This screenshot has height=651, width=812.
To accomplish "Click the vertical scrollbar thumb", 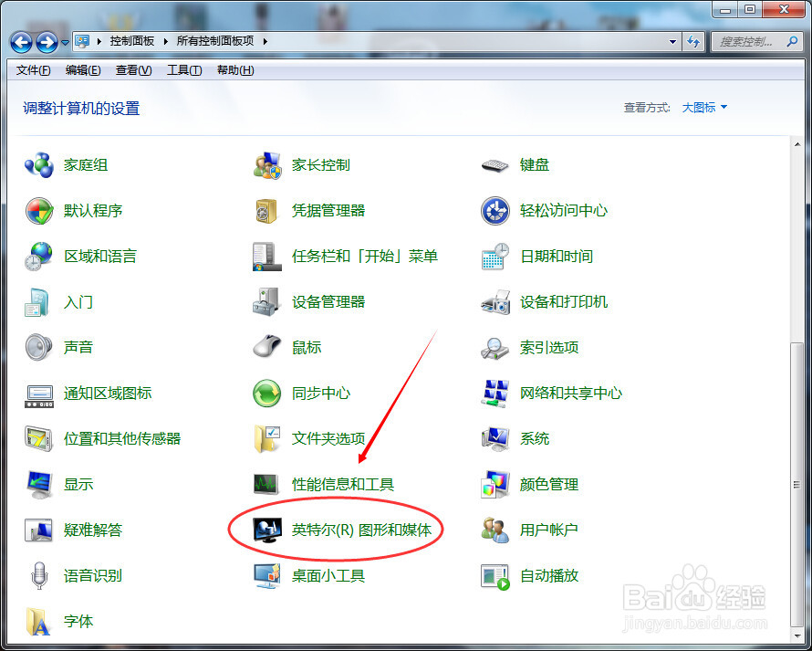I will (x=797, y=485).
